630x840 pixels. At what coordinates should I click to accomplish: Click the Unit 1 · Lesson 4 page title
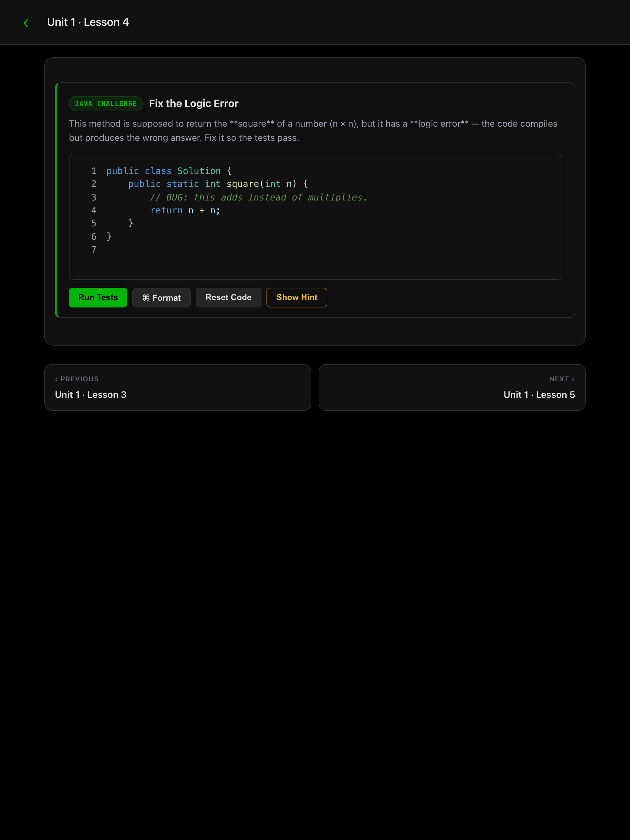pos(88,22)
